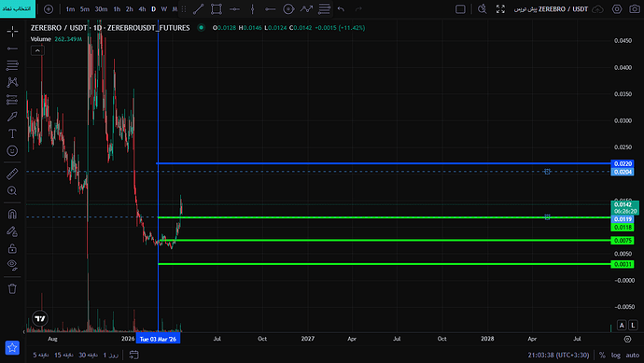
Task: Click the teal symbol selection button
Action: point(18,8)
